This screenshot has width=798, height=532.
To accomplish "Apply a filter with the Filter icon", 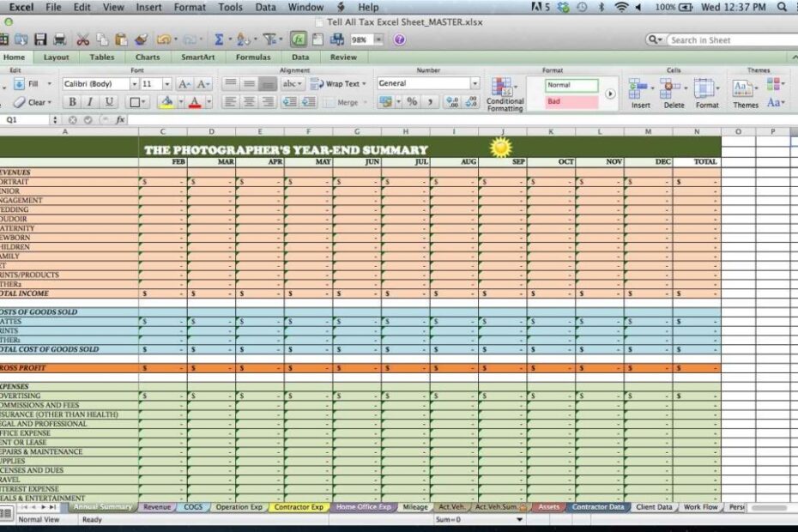I will coord(268,39).
